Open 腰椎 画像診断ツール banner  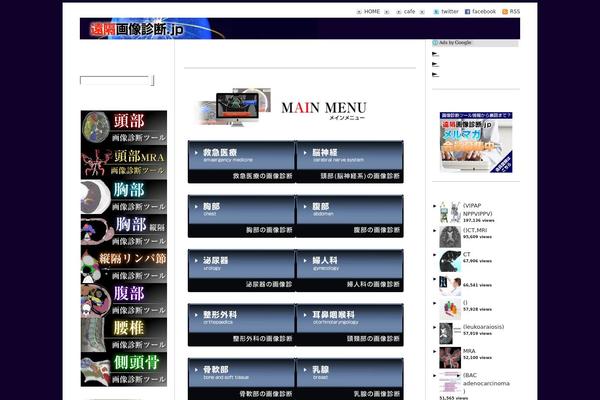[124, 335]
